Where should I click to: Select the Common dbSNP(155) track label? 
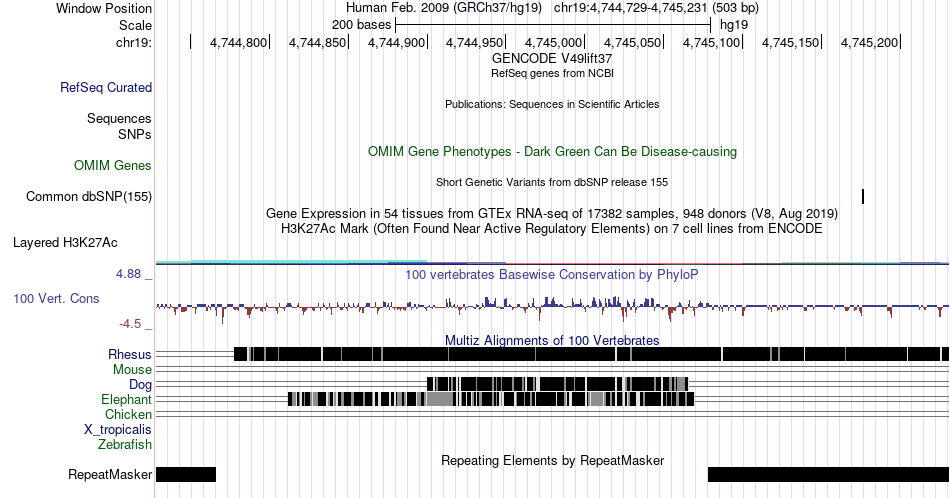(x=89, y=196)
